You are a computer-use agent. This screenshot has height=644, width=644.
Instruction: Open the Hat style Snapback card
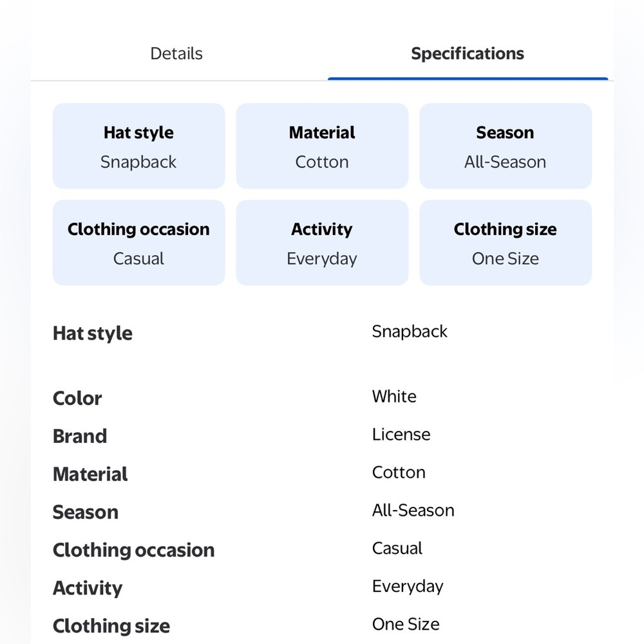tap(139, 146)
